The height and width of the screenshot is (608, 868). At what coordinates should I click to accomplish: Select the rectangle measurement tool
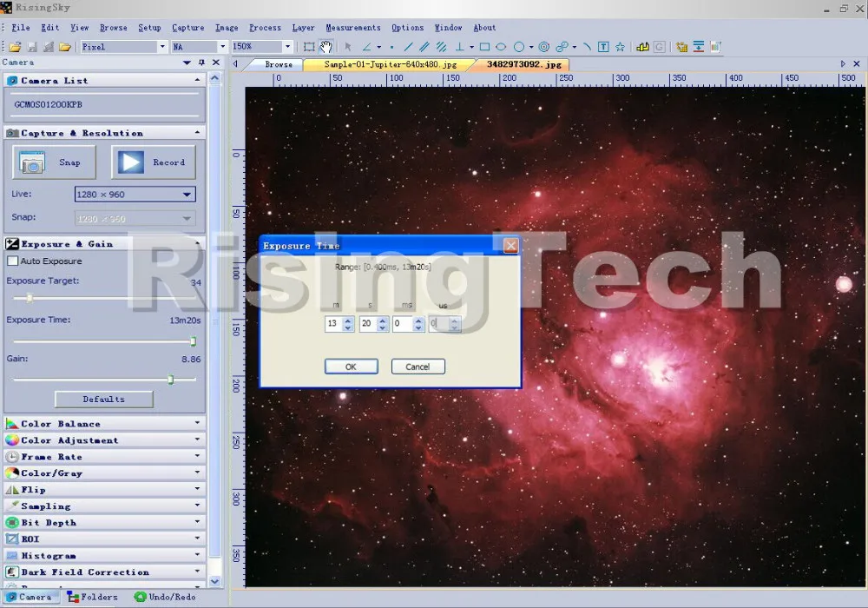(x=485, y=47)
